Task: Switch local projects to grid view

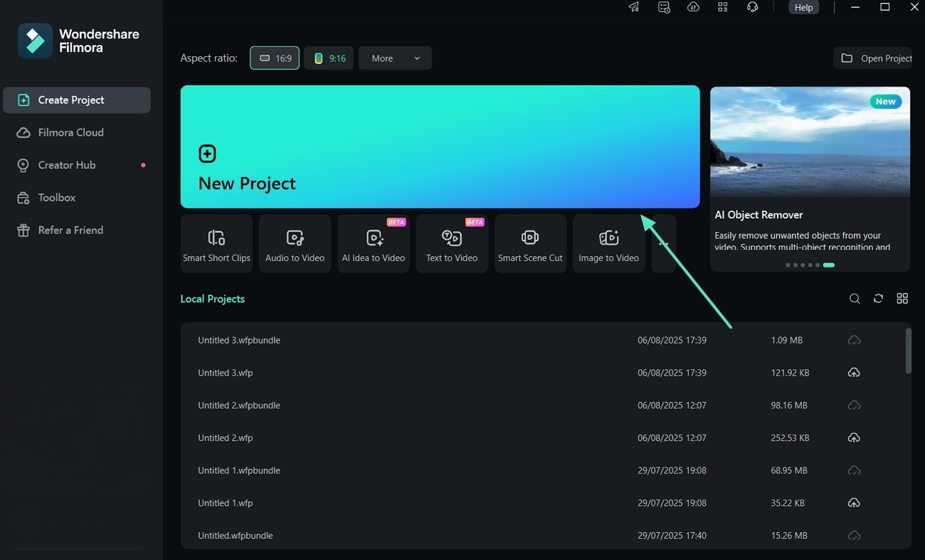Action: click(902, 299)
